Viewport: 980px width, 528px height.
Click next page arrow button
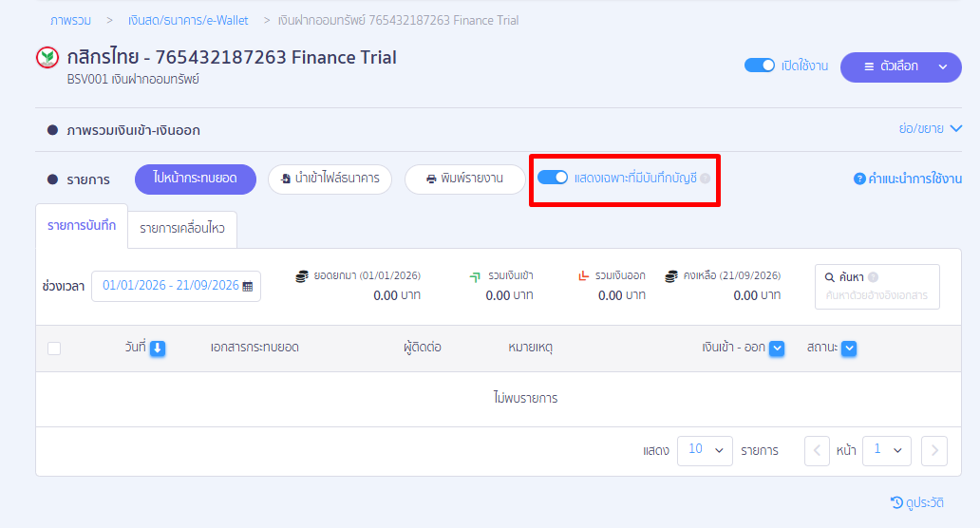click(x=934, y=450)
